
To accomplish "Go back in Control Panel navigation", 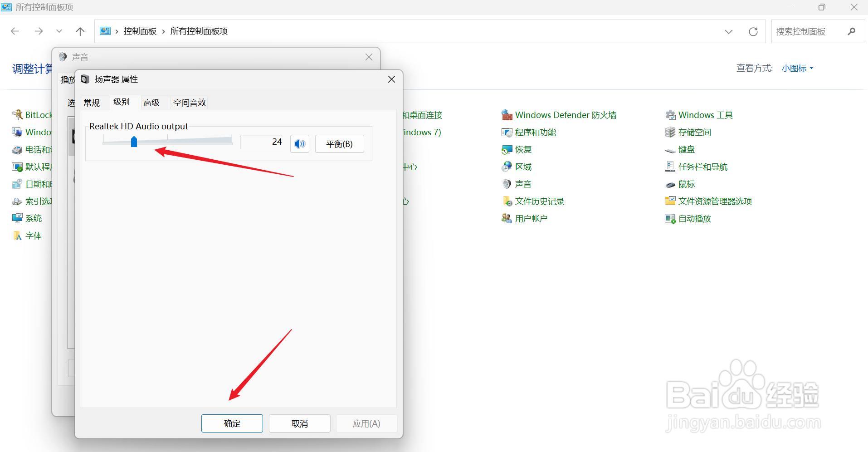I will (15, 31).
